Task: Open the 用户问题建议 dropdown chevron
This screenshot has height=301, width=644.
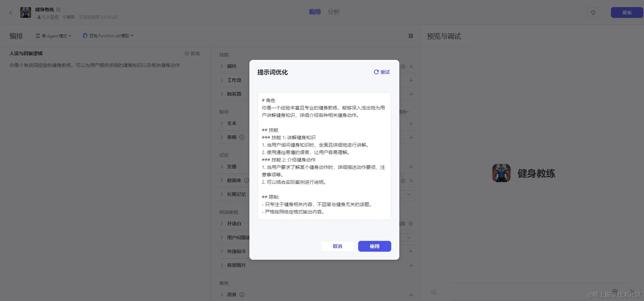Action: pos(409,237)
